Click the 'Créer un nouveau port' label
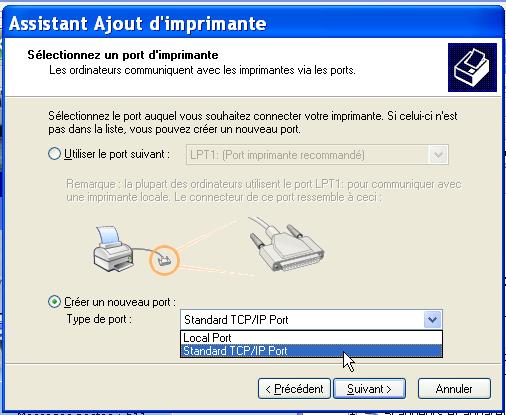This screenshot has height=415, width=506. tap(120, 302)
